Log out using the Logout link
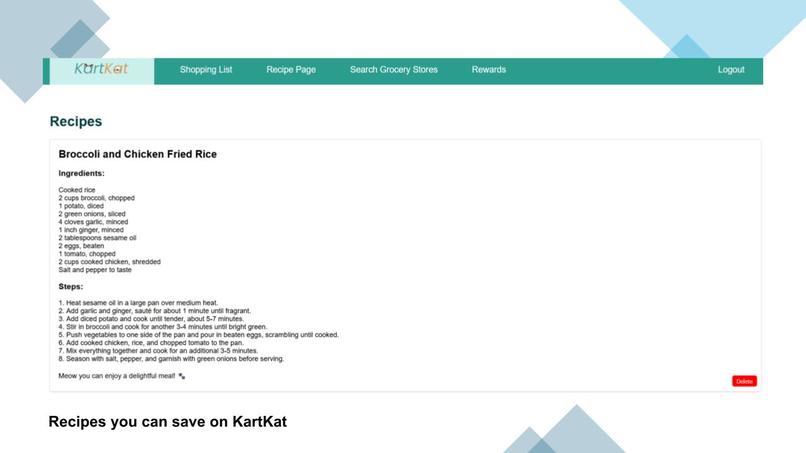806x453 pixels. 731,69
